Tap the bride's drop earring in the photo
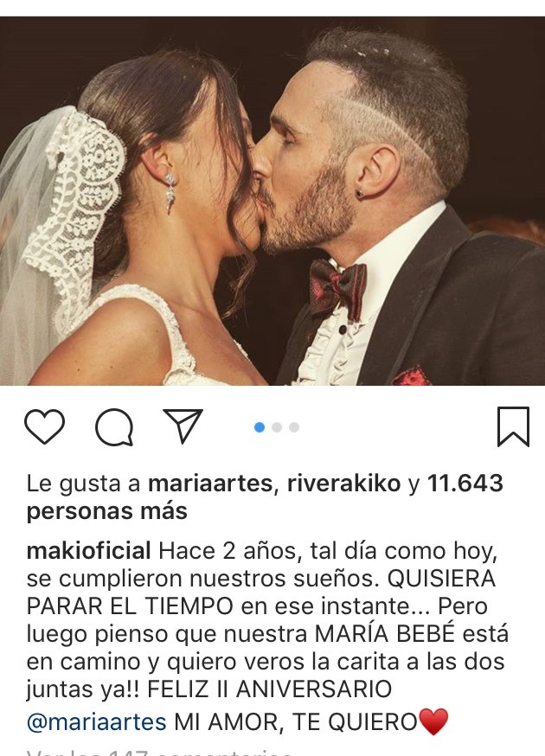This screenshot has height=756, width=545. 170,192
